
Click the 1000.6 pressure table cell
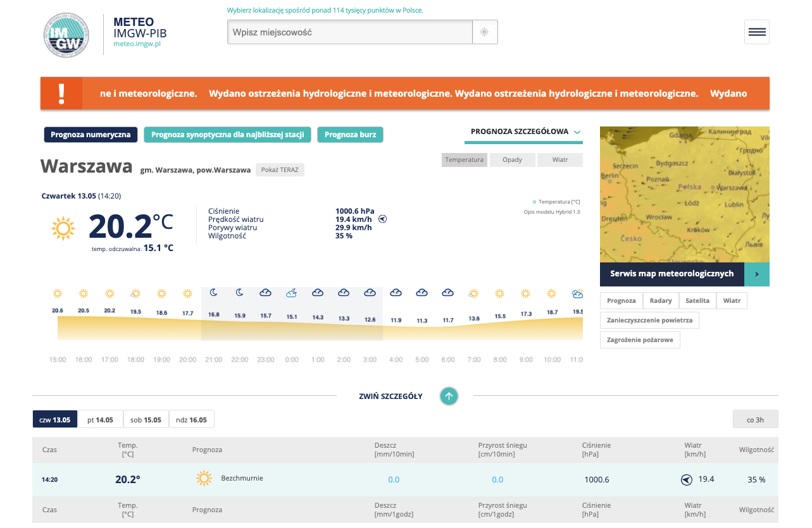point(597,480)
